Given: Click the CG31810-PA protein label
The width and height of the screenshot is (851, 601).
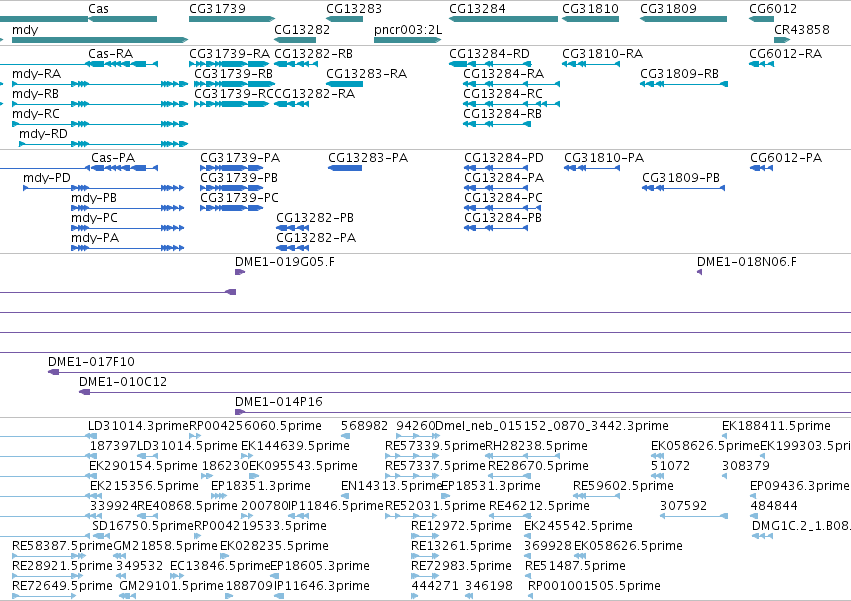Looking at the screenshot, I should (604, 158).
